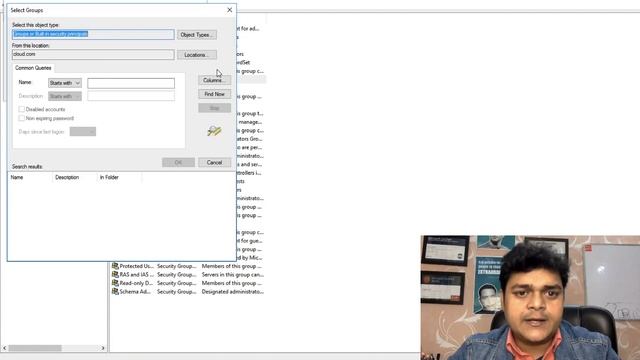This screenshot has width=640, height=360.
Task: Click the left pane scrollbar left arrow
Action: tap(4, 348)
